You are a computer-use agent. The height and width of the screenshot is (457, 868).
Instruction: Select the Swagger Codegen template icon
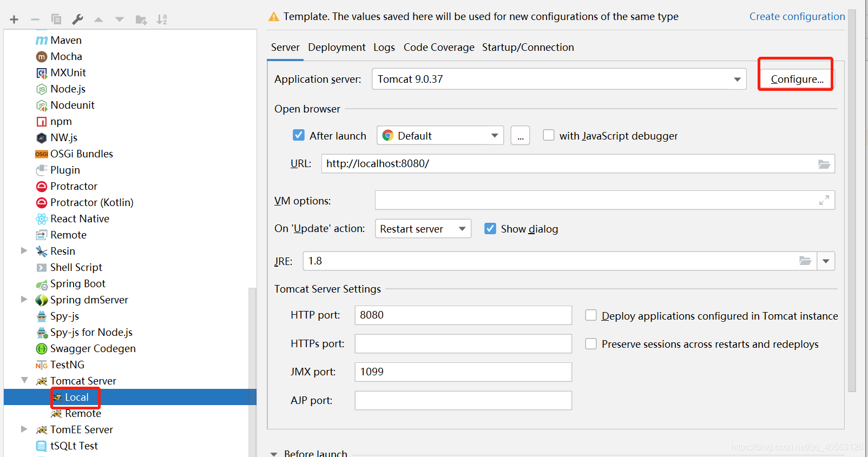click(42, 349)
